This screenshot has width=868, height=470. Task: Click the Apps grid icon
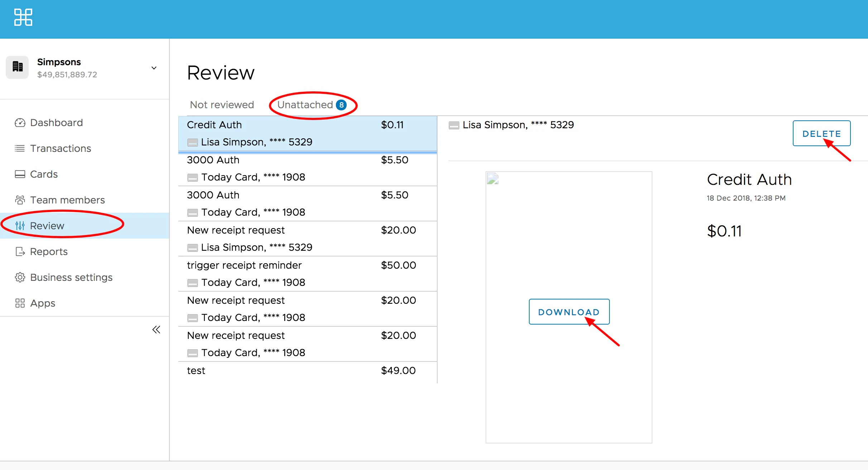tap(20, 303)
